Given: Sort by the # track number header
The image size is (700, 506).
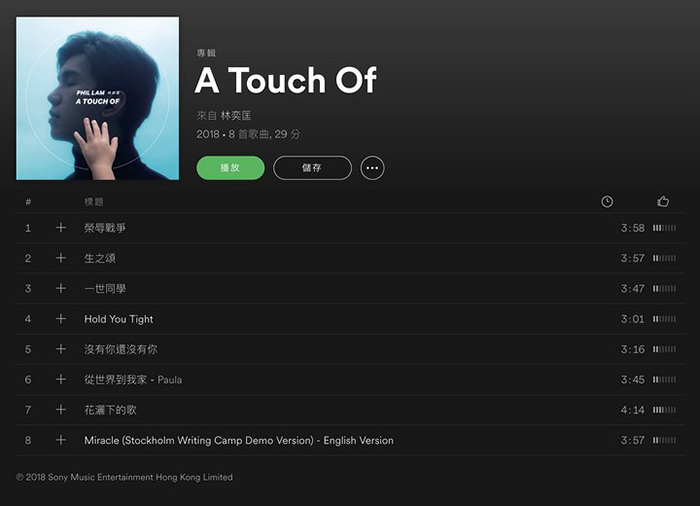Looking at the screenshot, I should coord(28,202).
